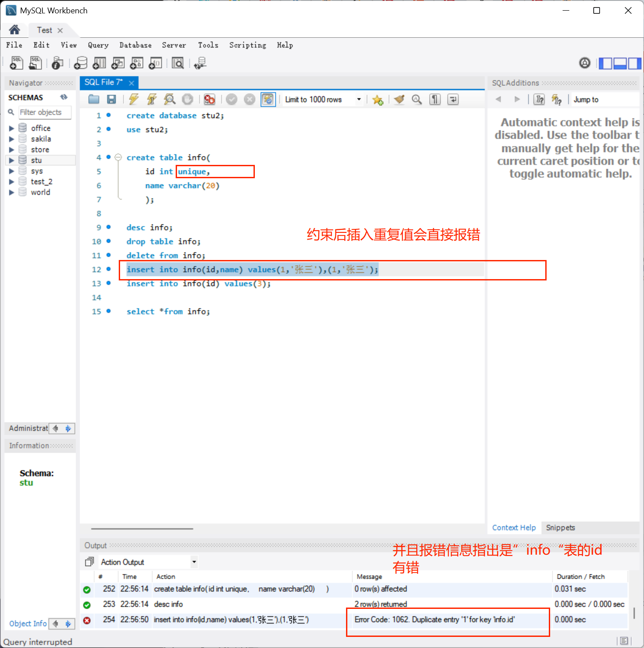Expand the world schema
The image size is (644, 648).
12,192
